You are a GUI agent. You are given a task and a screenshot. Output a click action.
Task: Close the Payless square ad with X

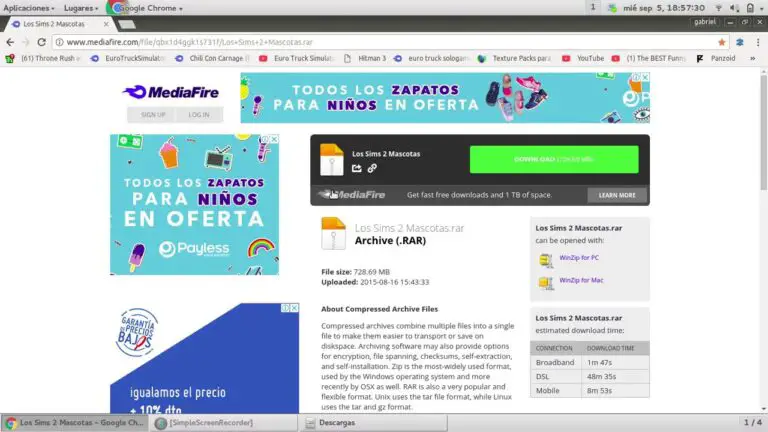point(274,139)
